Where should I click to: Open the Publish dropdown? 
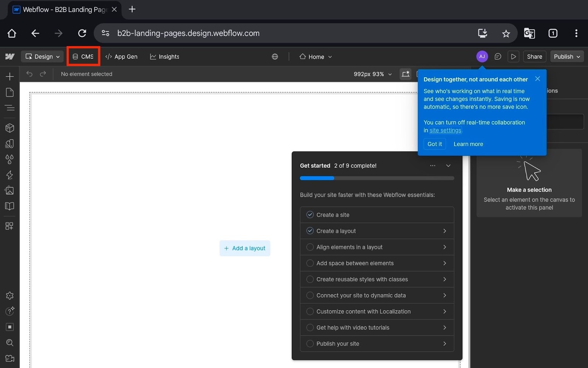pyautogui.click(x=567, y=57)
